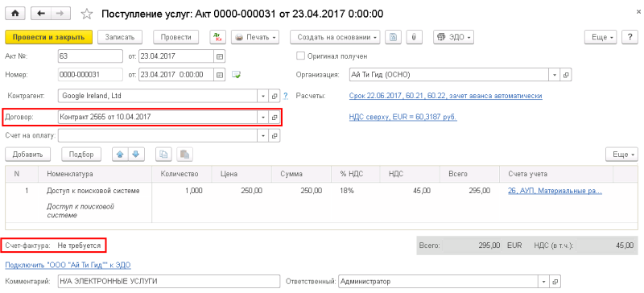
Task: Open the Создать на основании menu
Action: (335, 37)
